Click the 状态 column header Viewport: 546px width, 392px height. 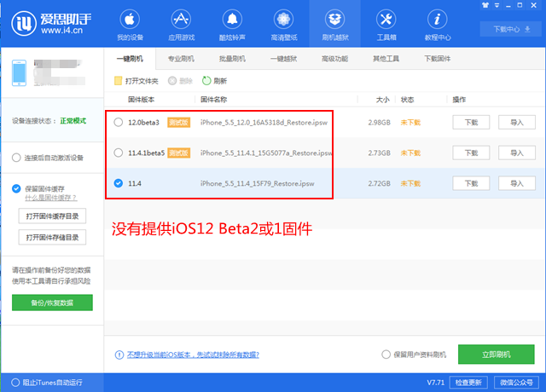[x=407, y=100]
